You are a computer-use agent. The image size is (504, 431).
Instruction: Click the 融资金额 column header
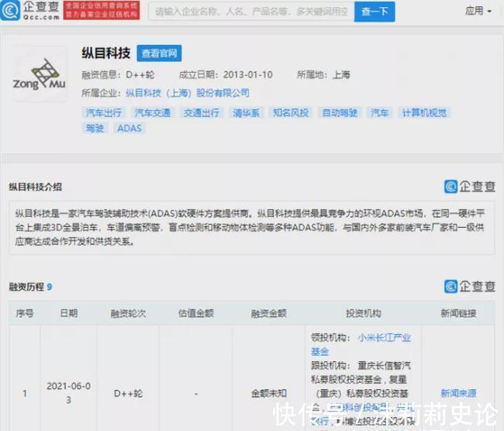[x=269, y=313]
